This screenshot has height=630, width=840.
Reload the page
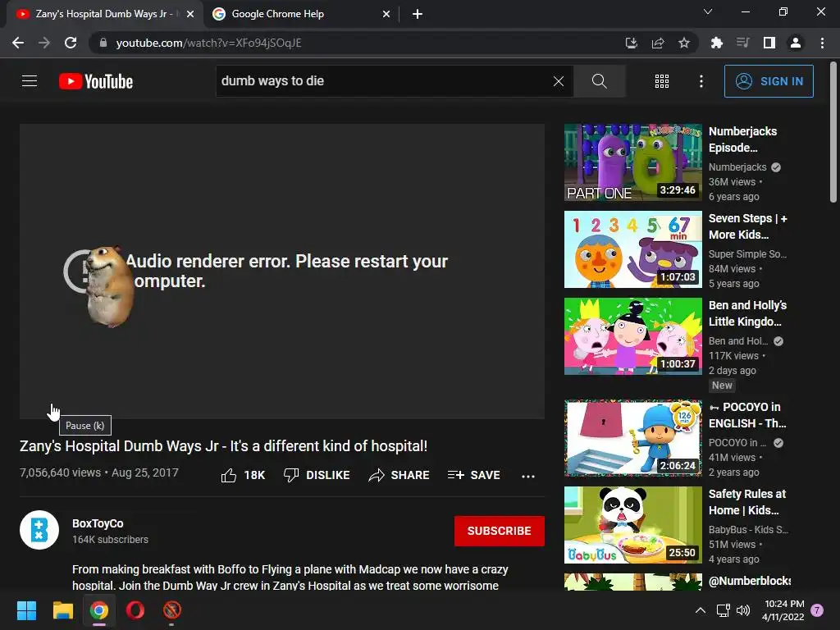pos(71,43)
